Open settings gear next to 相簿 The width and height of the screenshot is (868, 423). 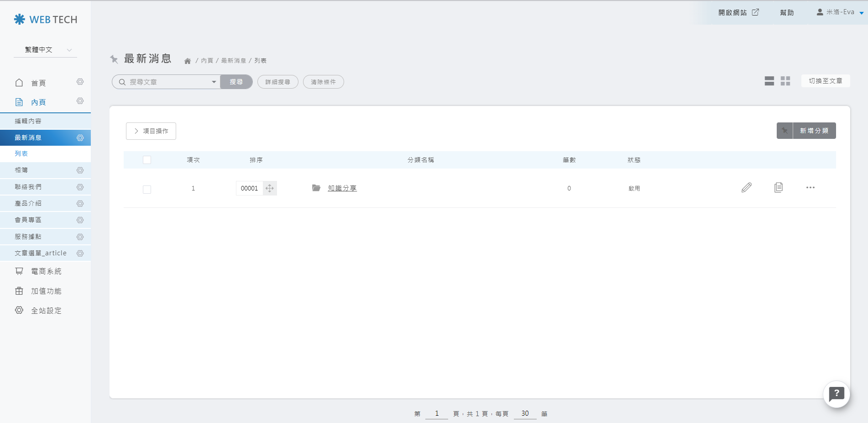pyautogui.click(x=80, y=170)
